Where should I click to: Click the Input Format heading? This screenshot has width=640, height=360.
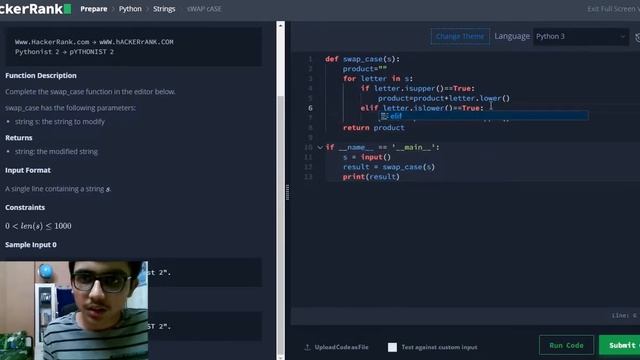point(28,170)
